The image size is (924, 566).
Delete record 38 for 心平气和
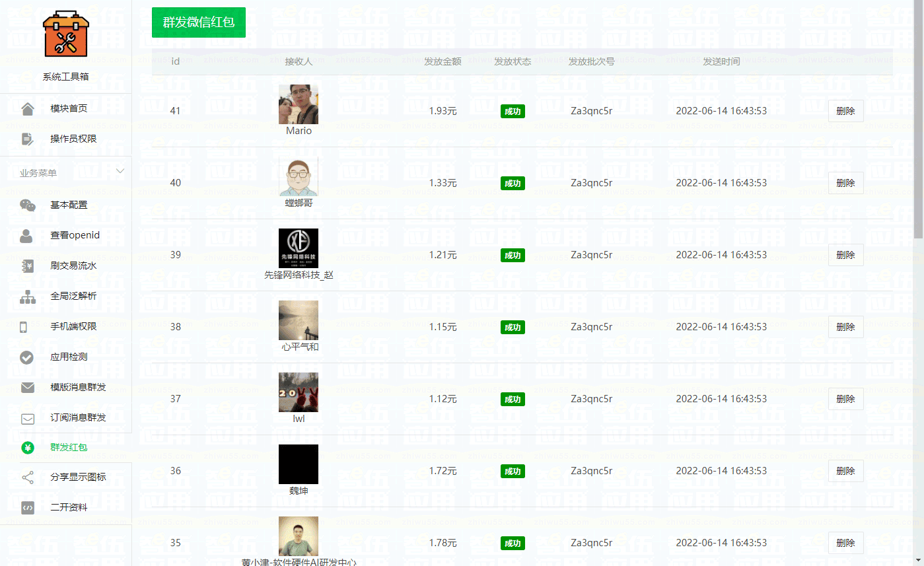click(845, 327)
